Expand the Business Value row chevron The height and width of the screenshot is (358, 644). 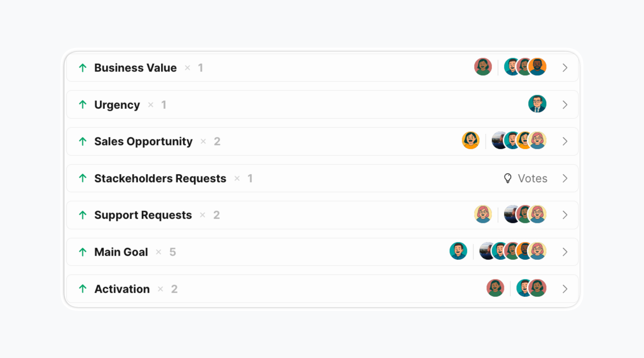pyautogui.click(x=565, y=68)
